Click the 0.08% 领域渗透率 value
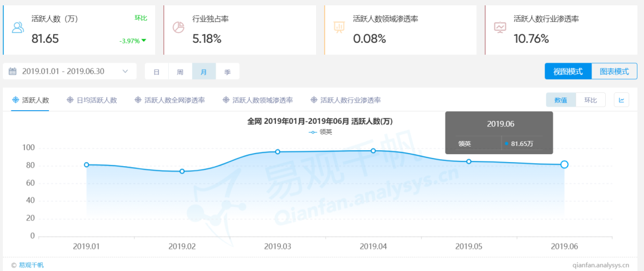644x271 pixels. click(x=369, y=39)
